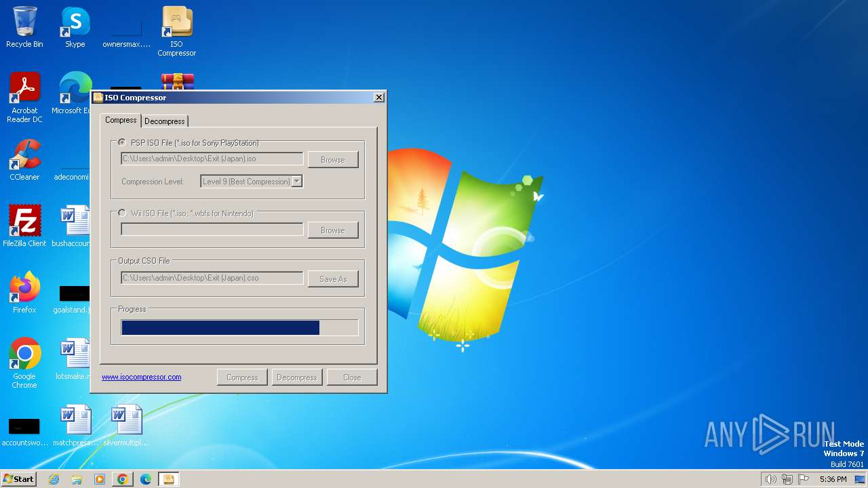This screenshot has width=868, height=488.
Task: Open Microsoft Edge from the taskbar
Action: pyautogui.click(x=146, y=479)
